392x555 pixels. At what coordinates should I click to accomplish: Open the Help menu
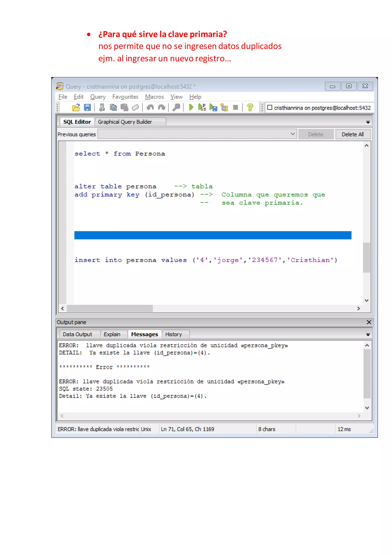(x=195, y=97)
